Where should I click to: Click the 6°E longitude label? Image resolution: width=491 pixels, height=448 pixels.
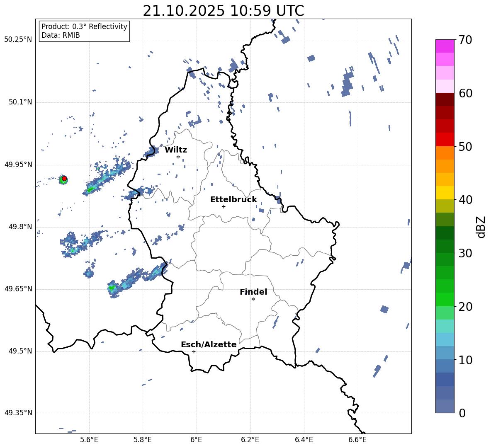click(x=196, y=440)
